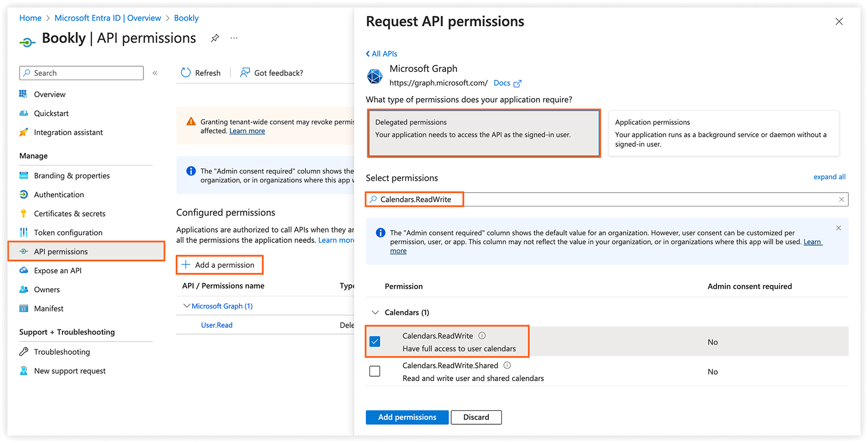Open Troubleshooting in the sidebar
868x443 pixels.
(62, 352)
